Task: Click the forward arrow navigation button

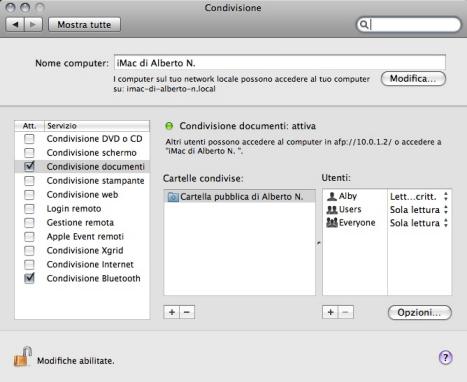Action: point(33,25)
